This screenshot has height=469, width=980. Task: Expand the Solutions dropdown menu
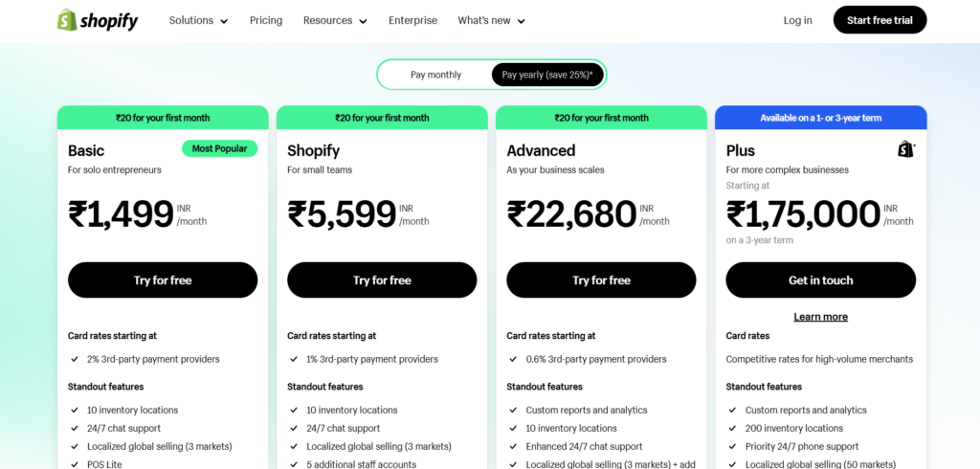(199, 21)
